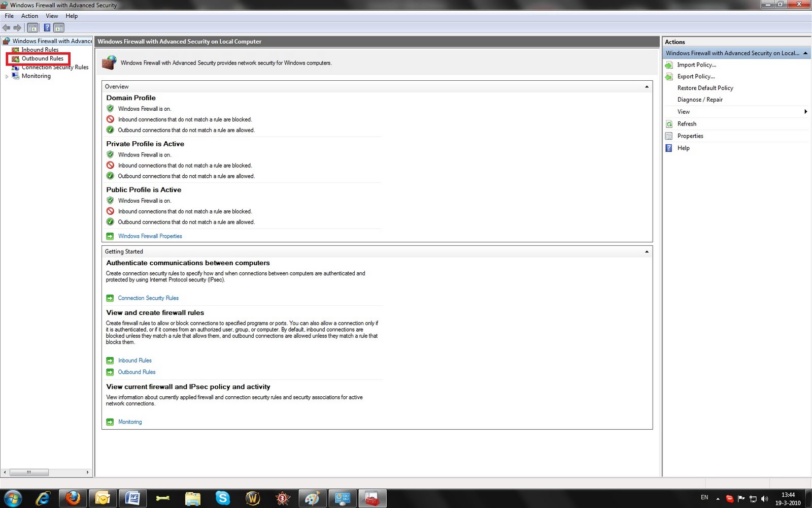Viewport: 812px width, 508px height.
Task: Click the Help question-mark icon in Actions
Action: pos(669,148)
